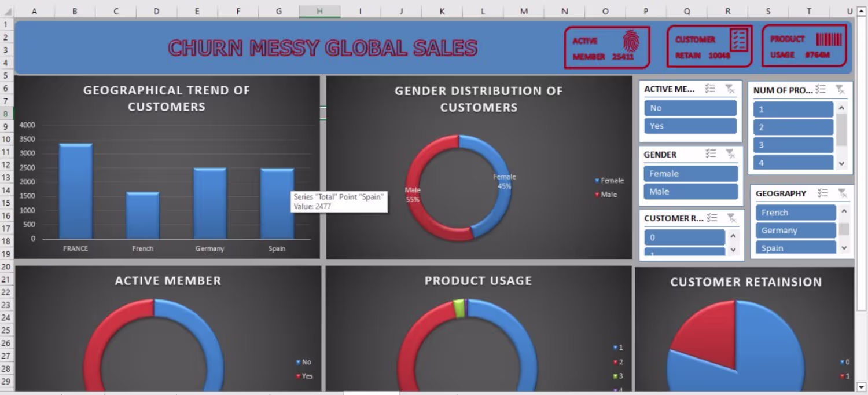Select 0 in the Customer R... slicer
This screenshot has width=868, height=395.
[x=685, y=237]
